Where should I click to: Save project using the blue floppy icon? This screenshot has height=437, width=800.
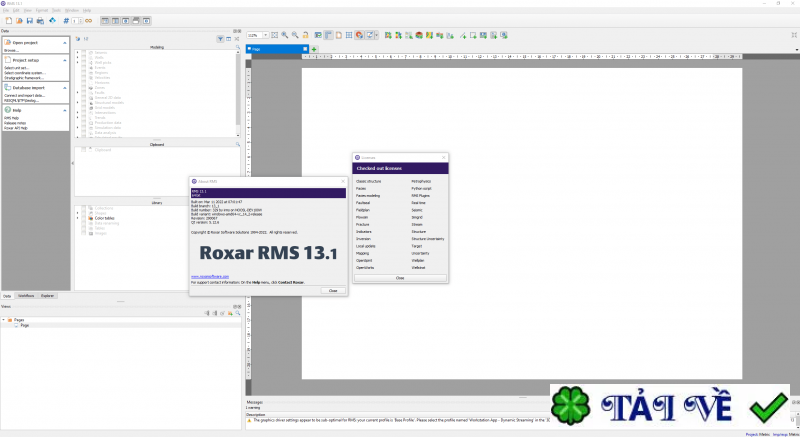[30, 21]
